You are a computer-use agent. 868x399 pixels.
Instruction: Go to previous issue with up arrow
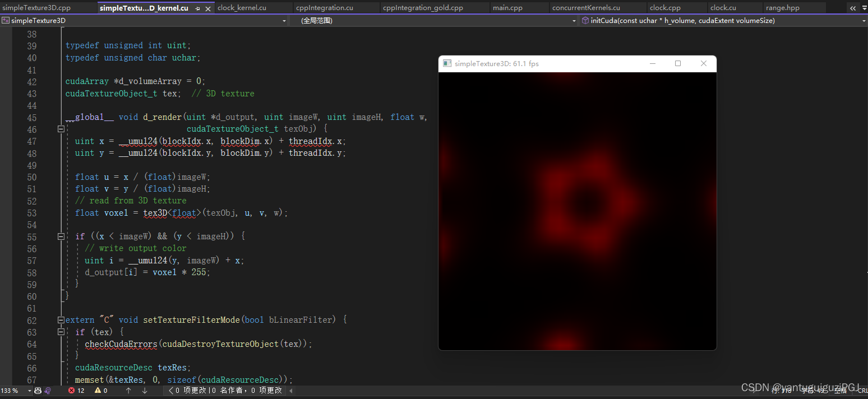coord(128,391)
